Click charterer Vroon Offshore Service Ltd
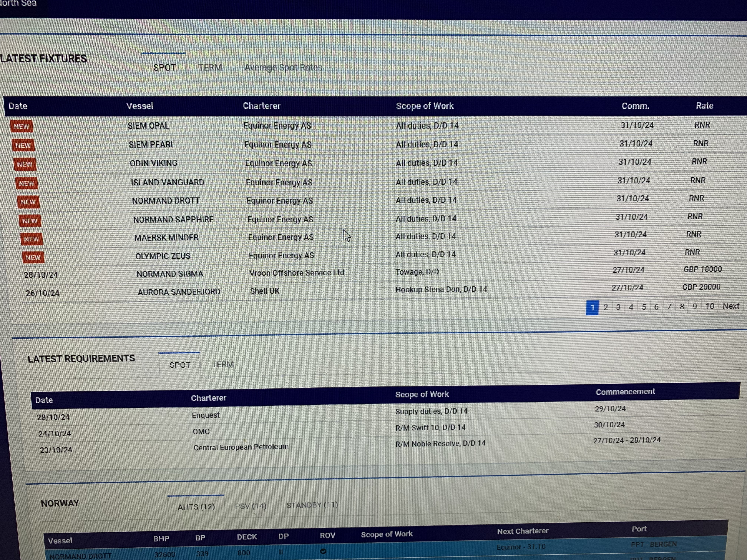The height and width of the screenshot is (560, 747). pos(296,273)
